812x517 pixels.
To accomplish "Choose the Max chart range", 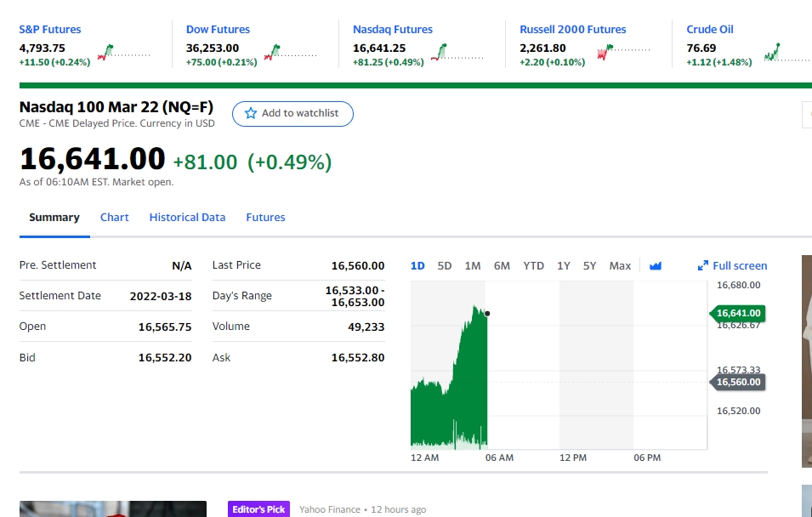I will tap(620, 266).
